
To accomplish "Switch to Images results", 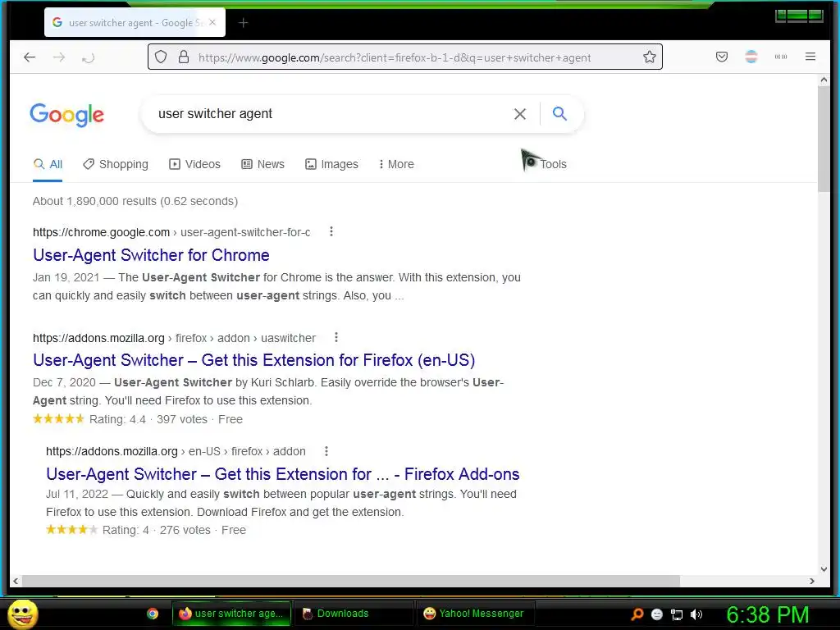I will pyautogui.click(x=331, y=164).
